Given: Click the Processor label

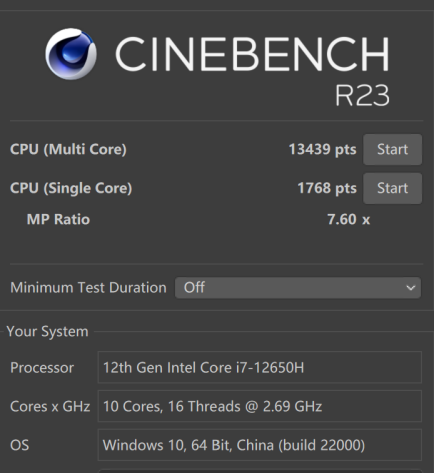Looking at the screenshot, I should pos(42,368).
